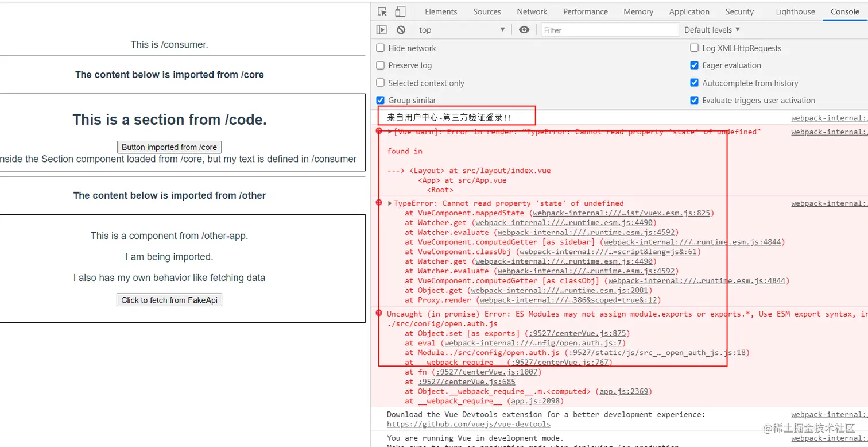This screenshot has height=447, width=868.
Task: Switch to the Memory tab
Action: pyautogui.click(x=638, y=11)
